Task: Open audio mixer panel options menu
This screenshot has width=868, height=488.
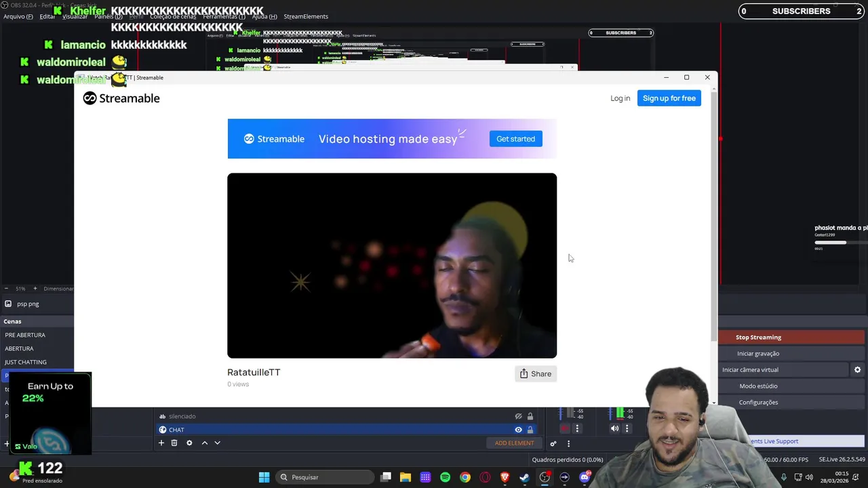Action: point(568,444)
